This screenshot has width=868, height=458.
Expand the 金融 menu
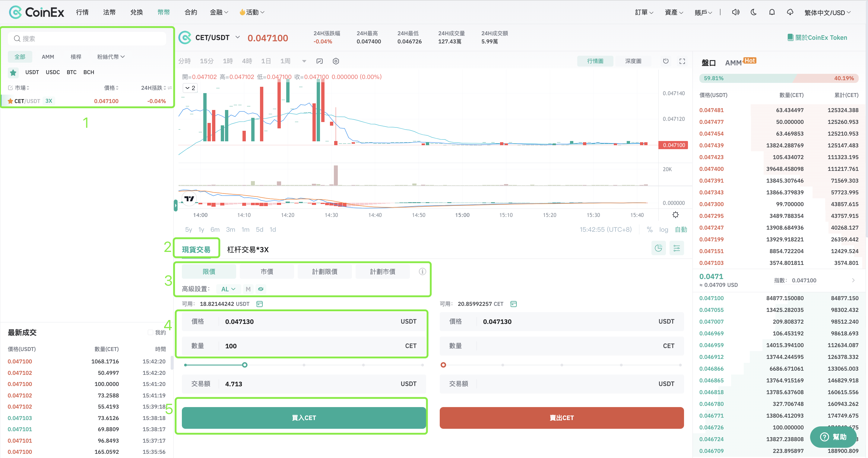tap(219, 12)
